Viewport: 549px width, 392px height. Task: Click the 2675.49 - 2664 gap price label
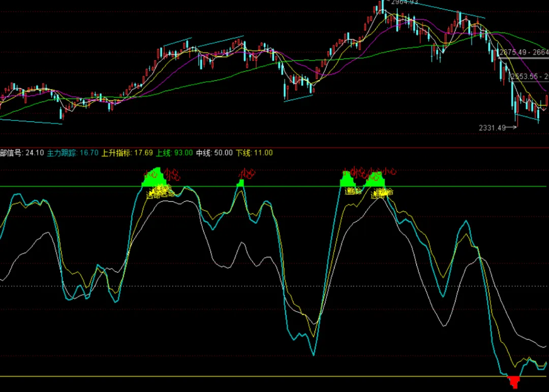pos(524,52)
